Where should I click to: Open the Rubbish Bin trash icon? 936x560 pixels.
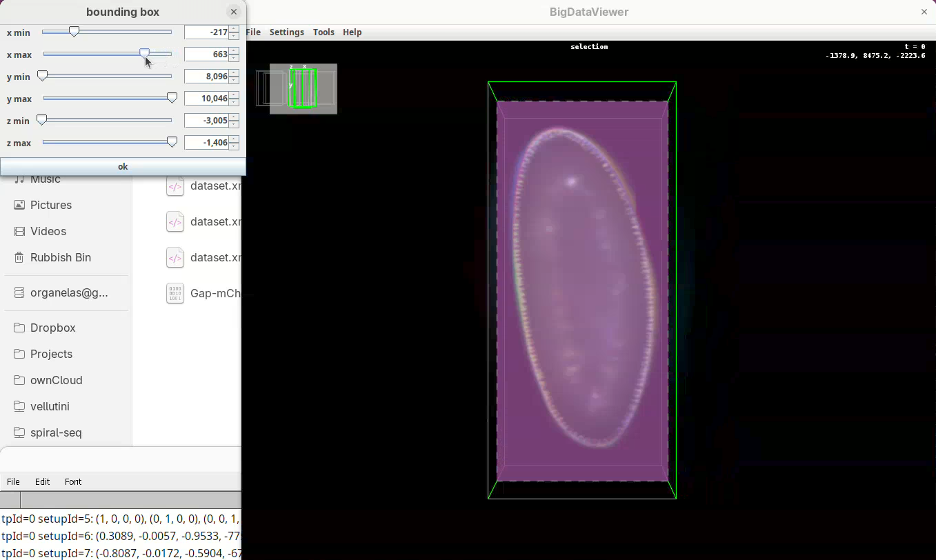click(x=19, y=257)
